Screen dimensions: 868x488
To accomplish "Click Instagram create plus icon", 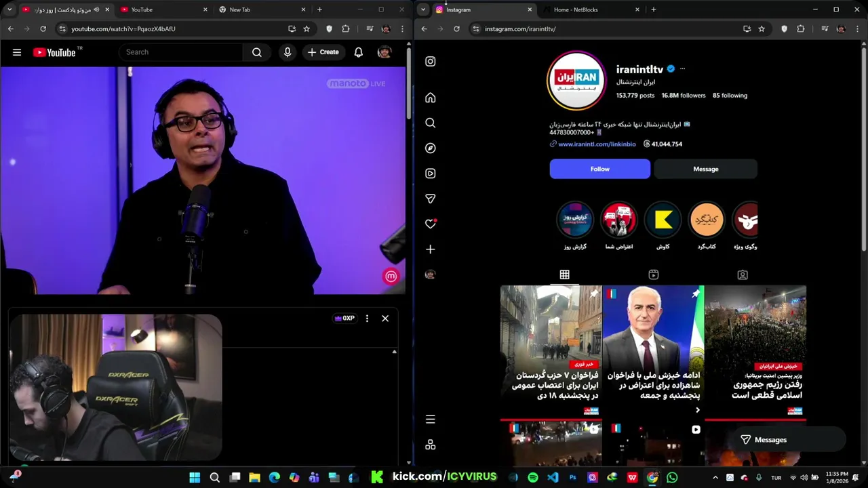I will click(430, 249).
